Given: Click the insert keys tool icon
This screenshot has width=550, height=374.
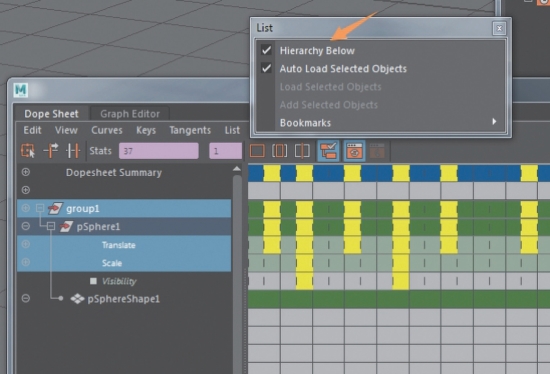Looking at the screenshot, I should point(73,151).
